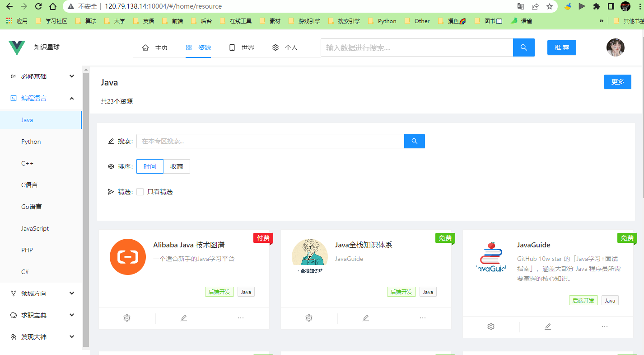This screenshot has width=644, height=355.
Task: Open the Alibaba Java 技术图谱 title
Action: tap(189, 245)
